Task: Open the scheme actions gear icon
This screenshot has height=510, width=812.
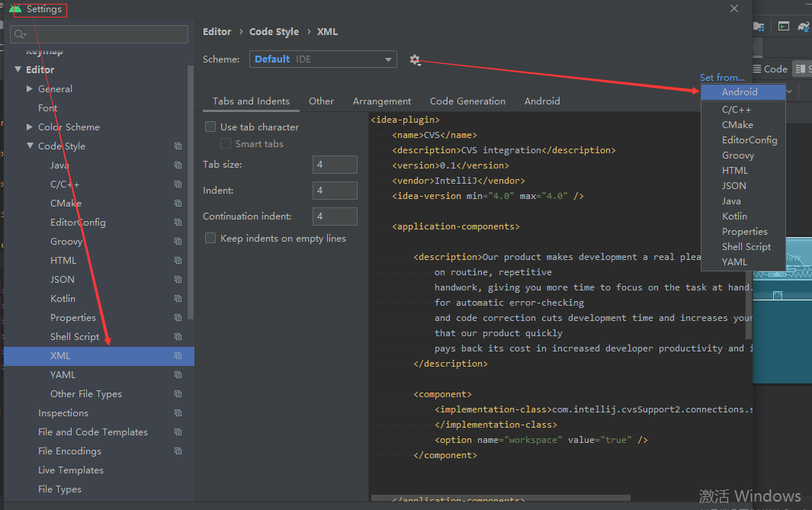Action: pyautogui.click(x=415, y=59)
